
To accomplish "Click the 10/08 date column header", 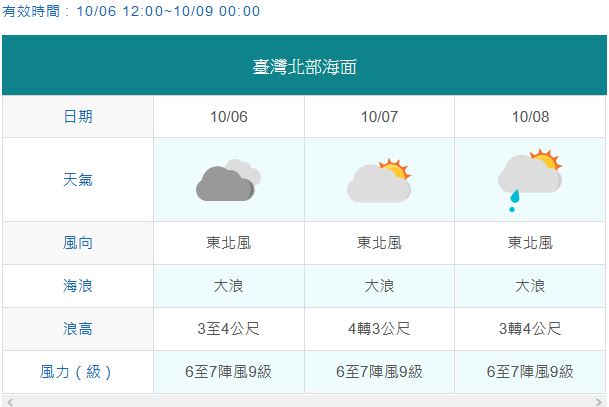I will click(x=531, y=117).
